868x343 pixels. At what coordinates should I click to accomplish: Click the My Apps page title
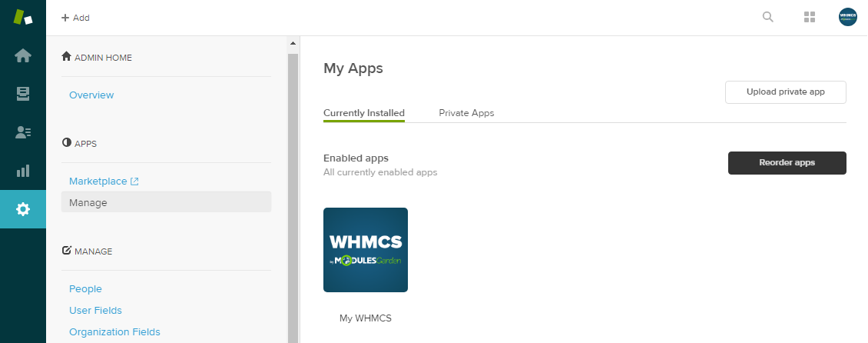click(x=353, y=68)
